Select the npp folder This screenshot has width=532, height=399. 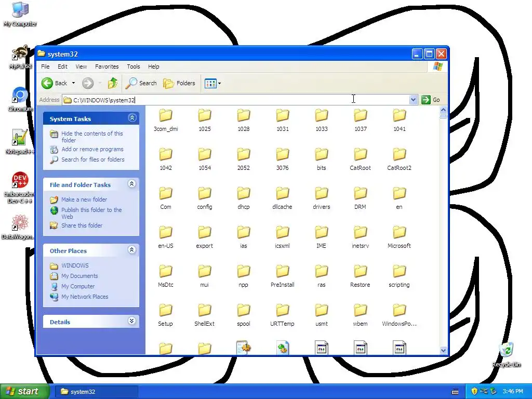[243, 276]
